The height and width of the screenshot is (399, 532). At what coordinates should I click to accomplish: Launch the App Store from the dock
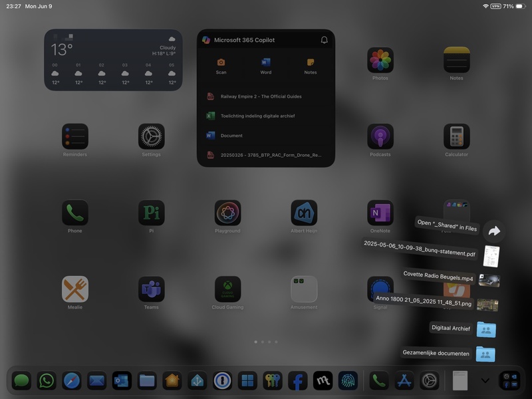(404, 380)
